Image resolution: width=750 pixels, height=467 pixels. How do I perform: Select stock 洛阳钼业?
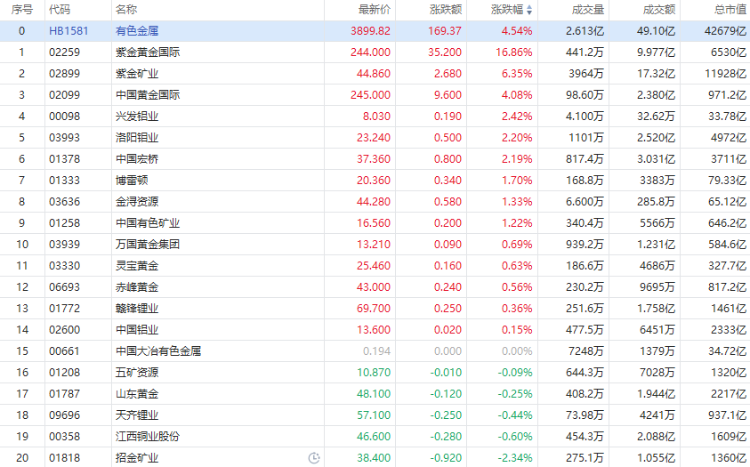pyautogui.click(x=137, y=138)
